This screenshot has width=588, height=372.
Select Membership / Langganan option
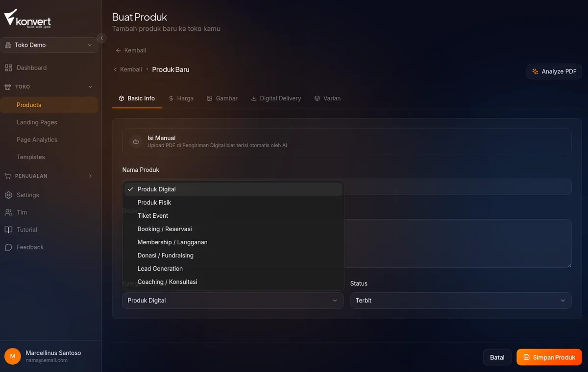pyautogui.click(x=233, y=242)
